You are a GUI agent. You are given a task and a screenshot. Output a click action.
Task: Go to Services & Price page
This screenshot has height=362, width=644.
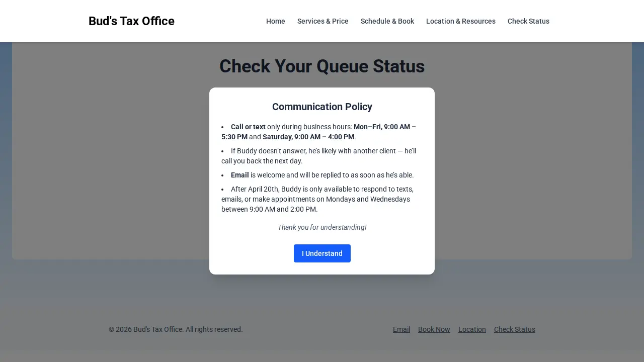tap(323, 21)
